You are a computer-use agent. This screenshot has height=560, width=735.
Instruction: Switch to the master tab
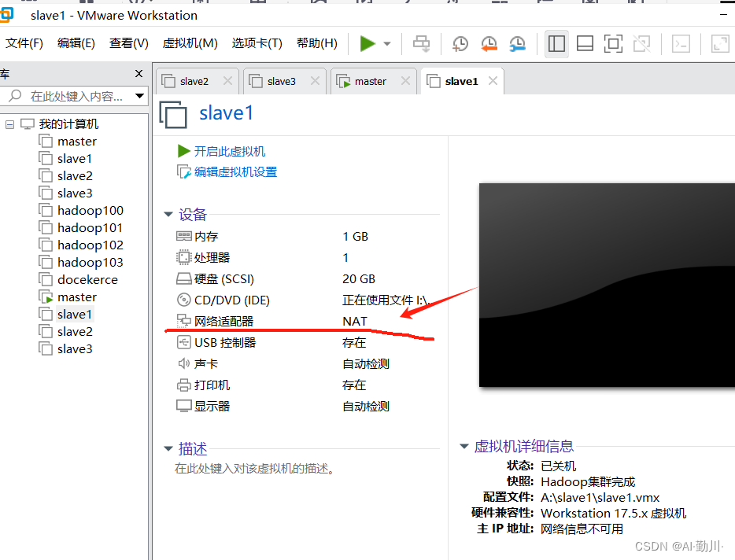[x=371, y=82]
